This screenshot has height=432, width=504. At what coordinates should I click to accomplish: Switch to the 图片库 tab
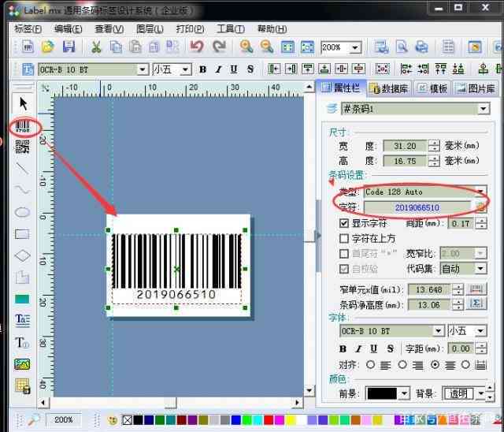pos(476,88)
